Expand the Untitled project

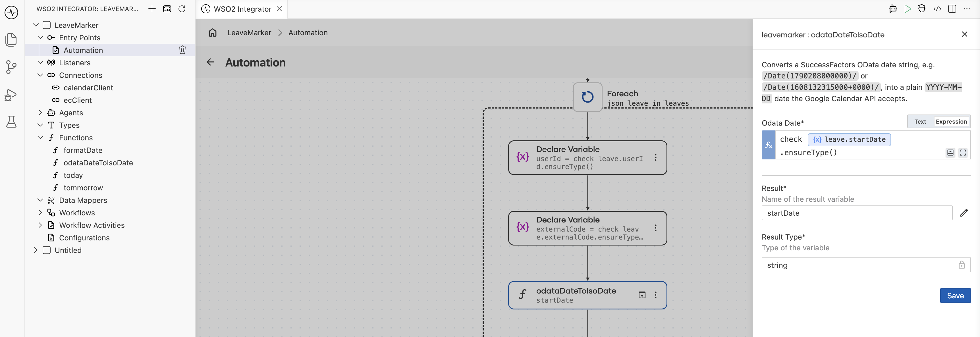click(36, 250)
